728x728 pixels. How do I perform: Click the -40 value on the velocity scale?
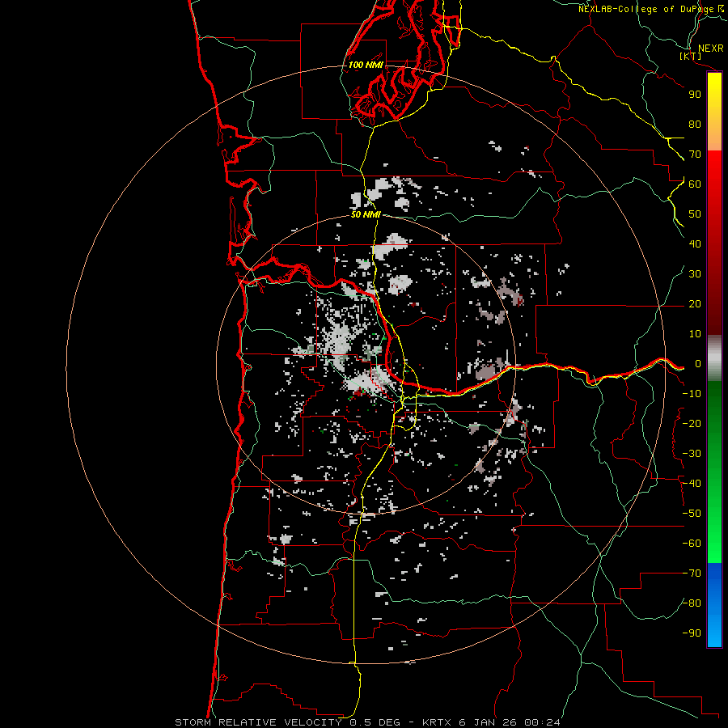point(692,484)
